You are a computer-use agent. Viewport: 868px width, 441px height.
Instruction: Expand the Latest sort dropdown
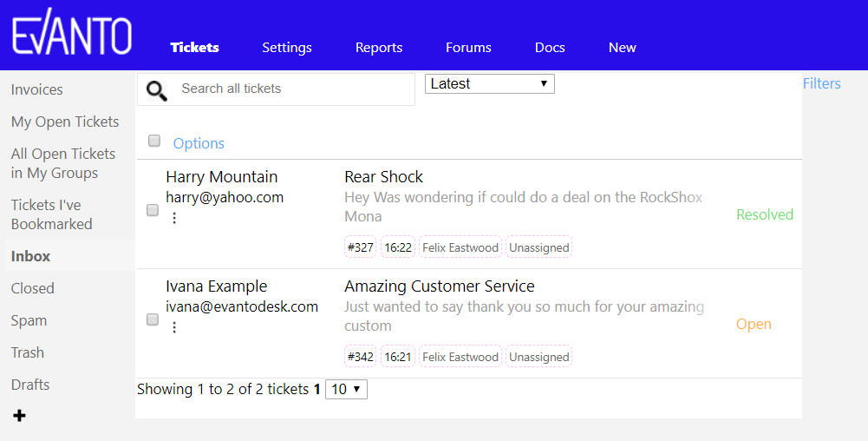489,83
